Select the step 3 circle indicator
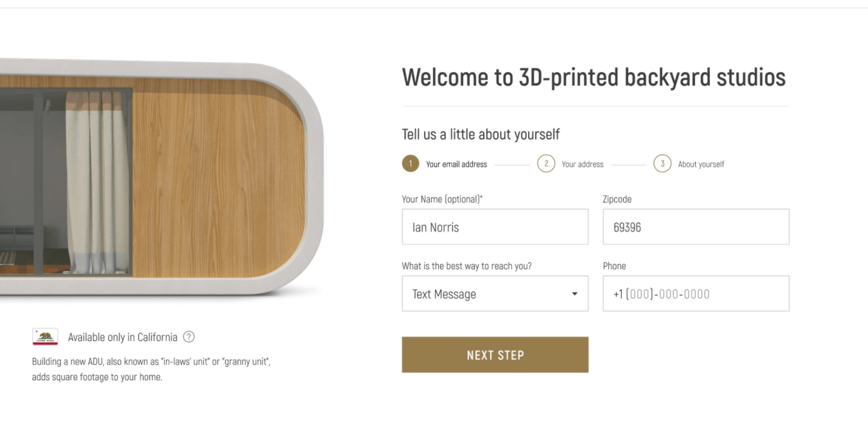The height and width of the screenshot is (426, 868). (x=662, y=164)
